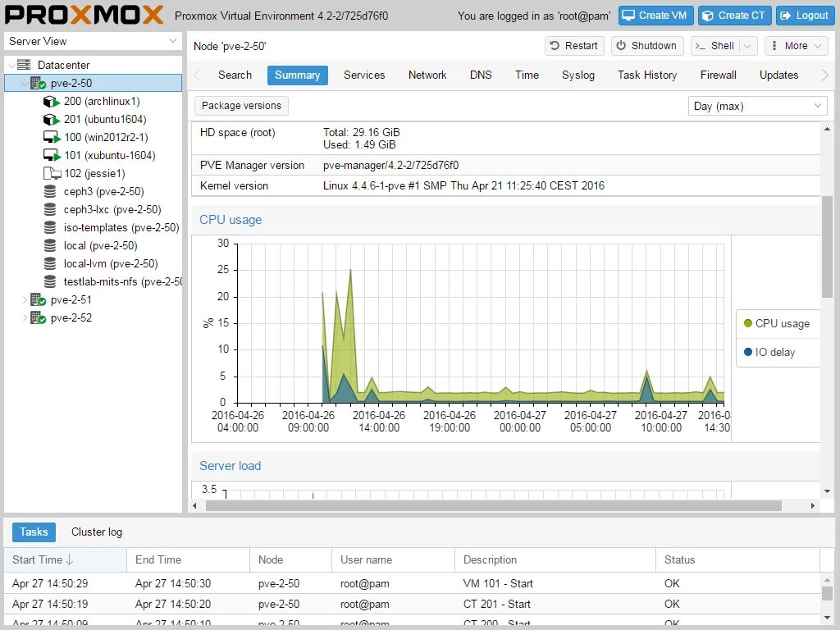Switch to Cluster log tab
The width and height of the screenshot is (840, 630).
pyautogui.click(x=97, y=532)
